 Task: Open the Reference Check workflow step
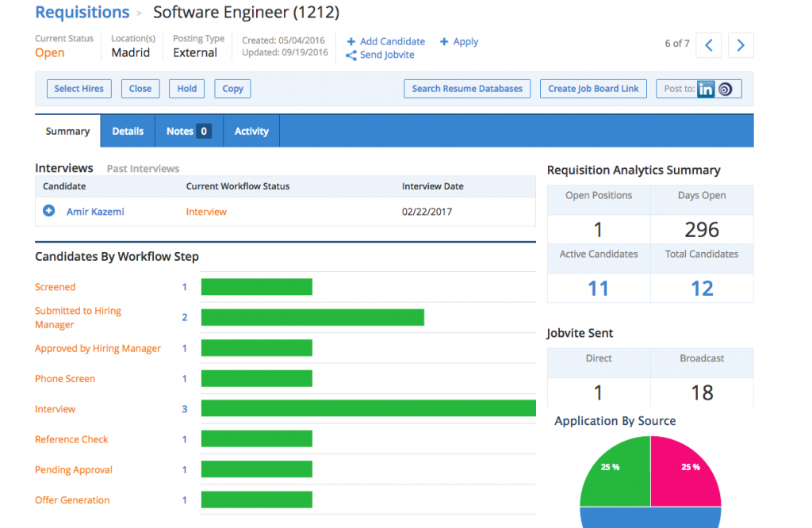[x=71, y=439]
